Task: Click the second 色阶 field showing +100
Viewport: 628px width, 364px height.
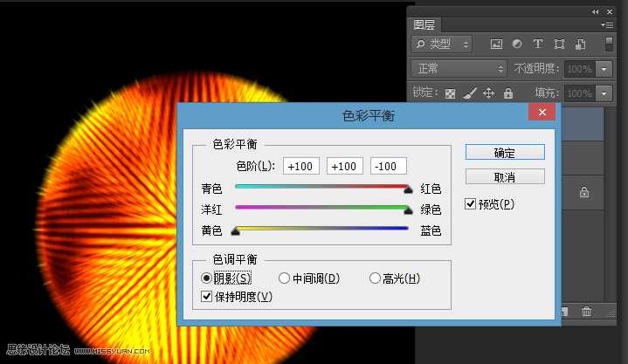Action: pos(345,166)
